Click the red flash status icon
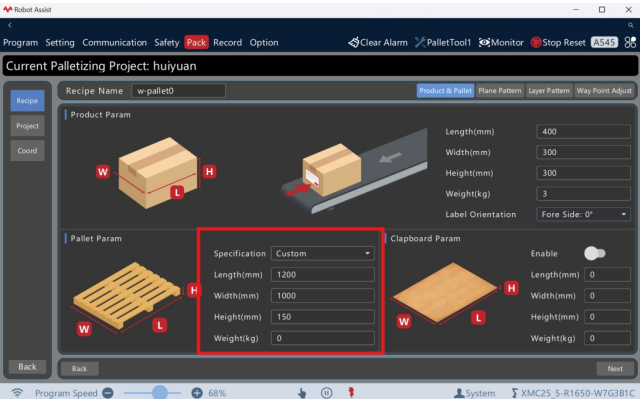The width and height of the screenshot is (640, 399). click(351, 392)
